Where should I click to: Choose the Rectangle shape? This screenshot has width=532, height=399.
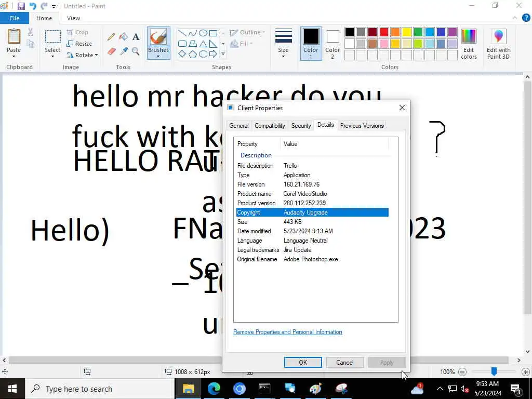click(x=213, y=33)
